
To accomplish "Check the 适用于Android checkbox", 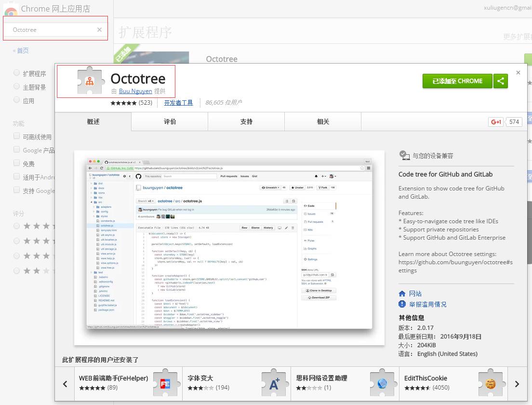I will point(16,176).
